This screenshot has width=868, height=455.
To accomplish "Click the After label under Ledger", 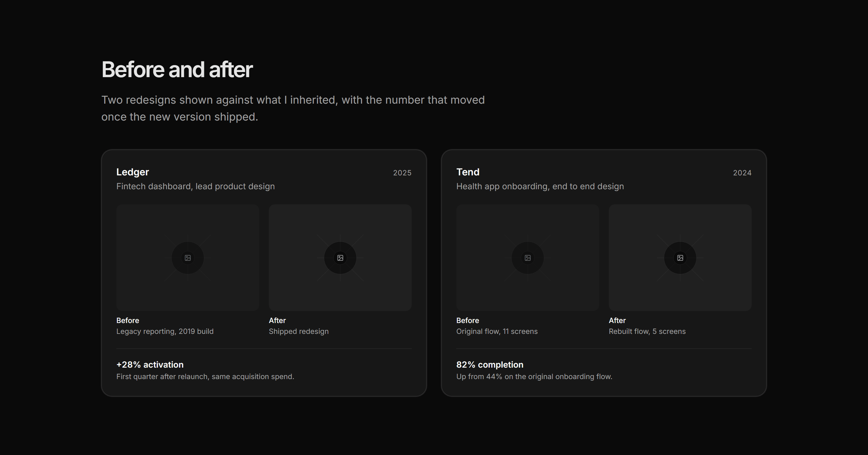I will (277, 320).
